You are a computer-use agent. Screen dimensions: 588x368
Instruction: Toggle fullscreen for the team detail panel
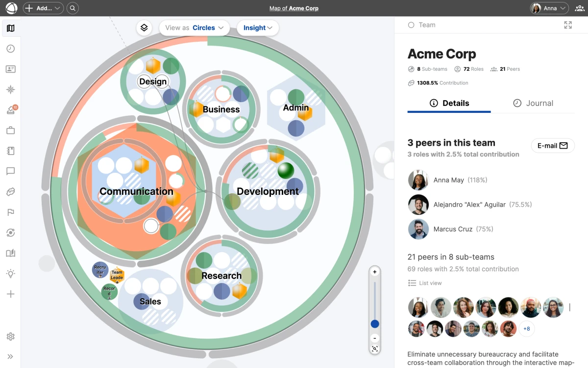coord(567,25)
